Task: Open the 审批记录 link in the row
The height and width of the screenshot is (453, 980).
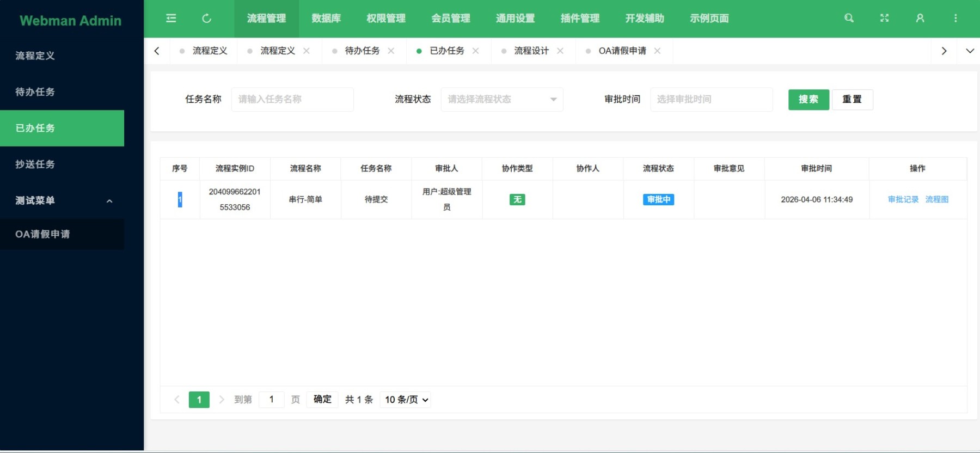Action: coord(903,200)
